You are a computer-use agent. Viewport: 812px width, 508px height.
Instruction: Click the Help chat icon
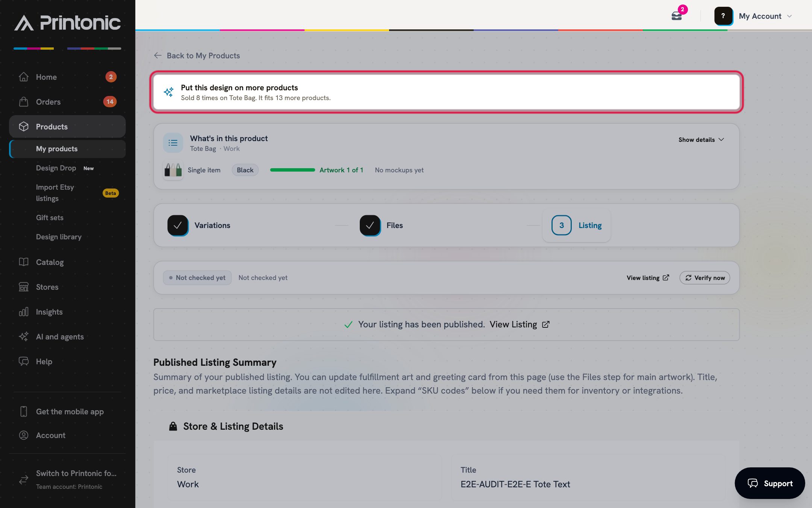click(x=24, y=361)
